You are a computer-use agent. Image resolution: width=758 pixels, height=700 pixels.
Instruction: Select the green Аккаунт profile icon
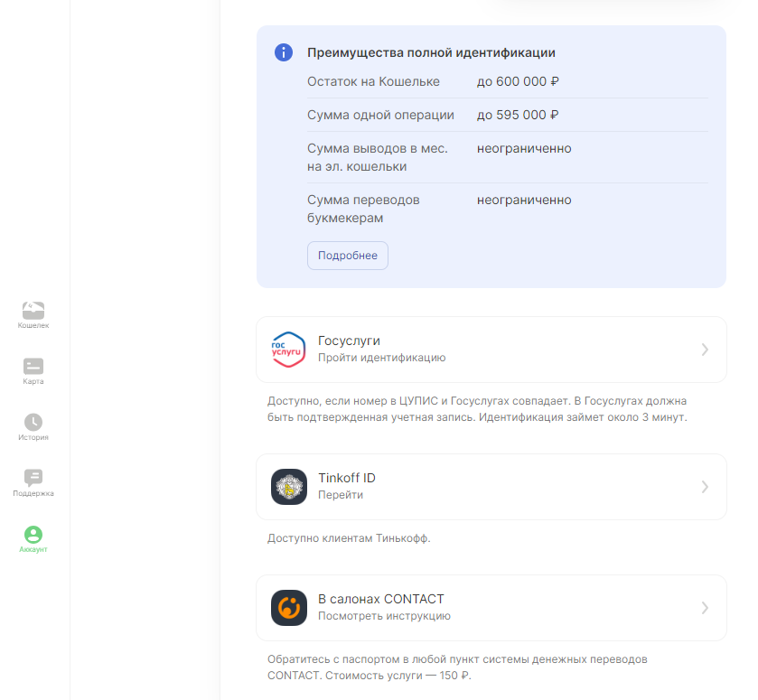click(x=33, y=535)
